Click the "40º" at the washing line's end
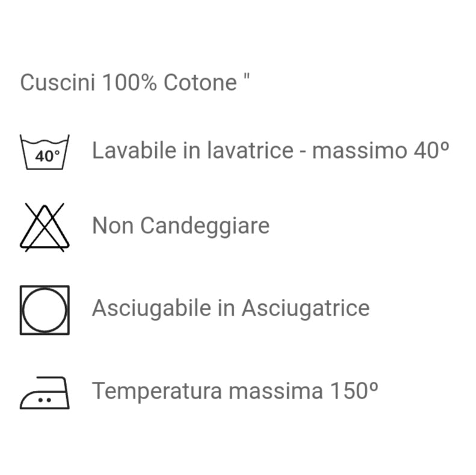The height and width of the screenshot is (475, 476). coord(431,150)
